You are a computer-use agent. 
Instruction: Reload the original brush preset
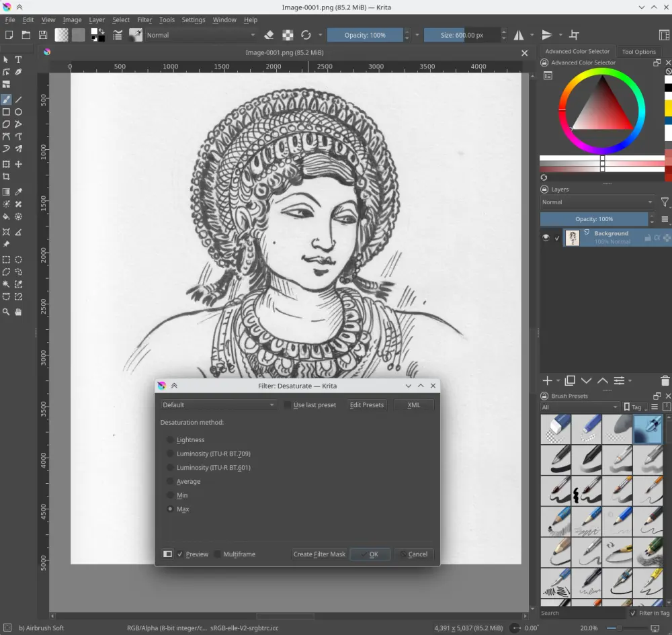tap(306, 35)
